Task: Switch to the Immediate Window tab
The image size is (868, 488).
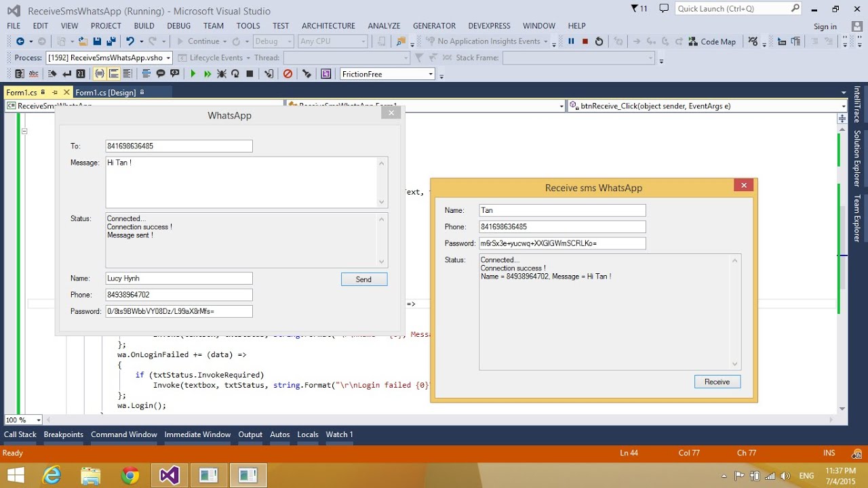Action: [197, 434]
